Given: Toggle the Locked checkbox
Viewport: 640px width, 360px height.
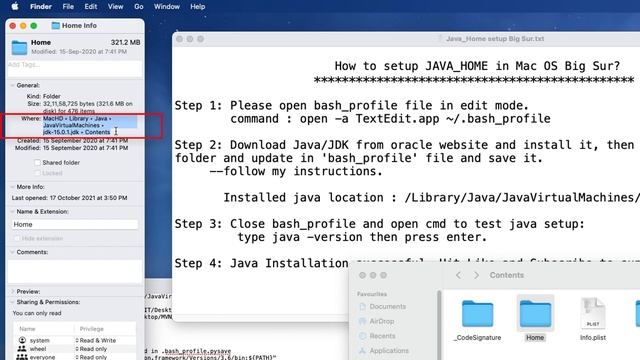Looking at the screenshot, I should tap(37, 173).
